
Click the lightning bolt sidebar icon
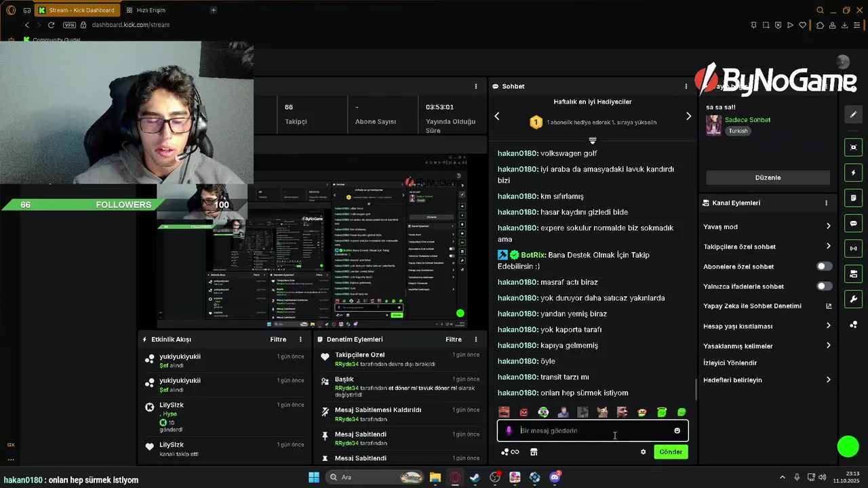click(853, 173)
